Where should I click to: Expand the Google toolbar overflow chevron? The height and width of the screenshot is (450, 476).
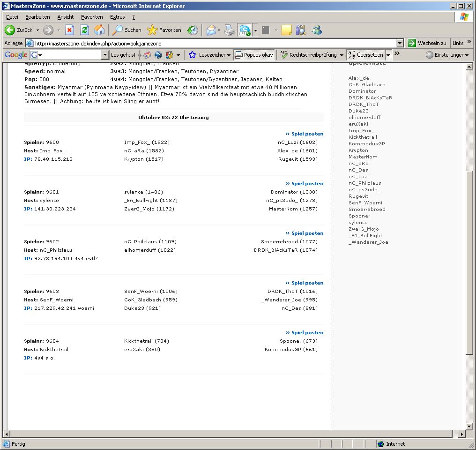pyautogui.click(x=397, y=53)
